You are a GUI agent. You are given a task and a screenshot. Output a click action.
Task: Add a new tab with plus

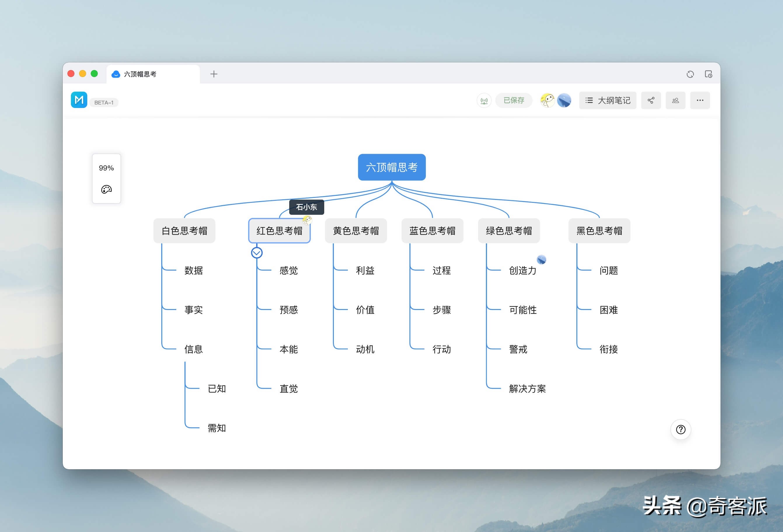tap(214, 74)
